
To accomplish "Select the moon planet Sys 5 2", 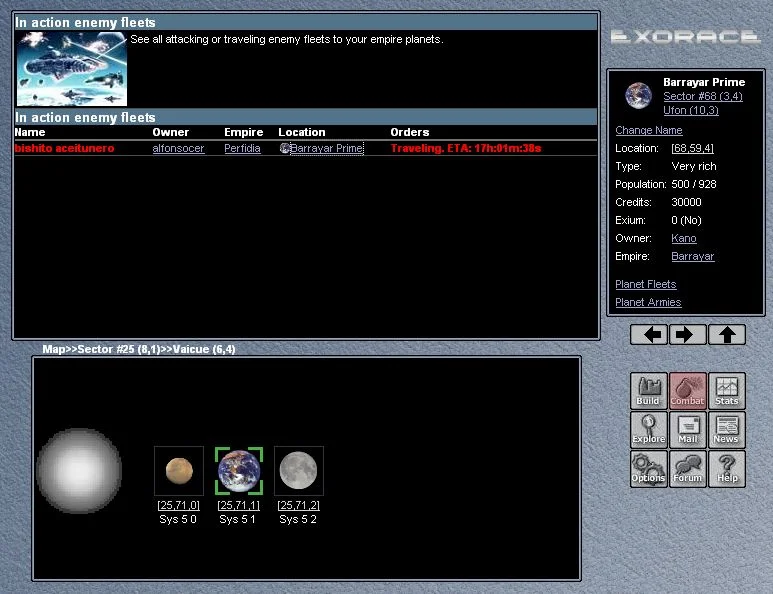I will 298,470.
